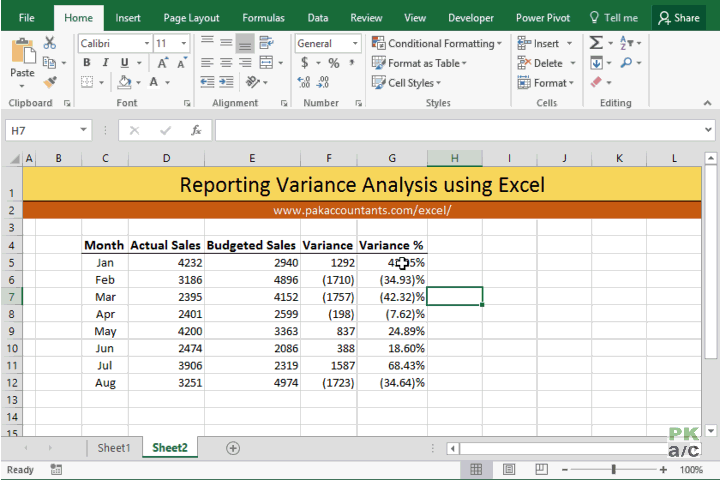720x480 pixels.
Task: Click Sort & Filter icon
Action: pos(626,43)
